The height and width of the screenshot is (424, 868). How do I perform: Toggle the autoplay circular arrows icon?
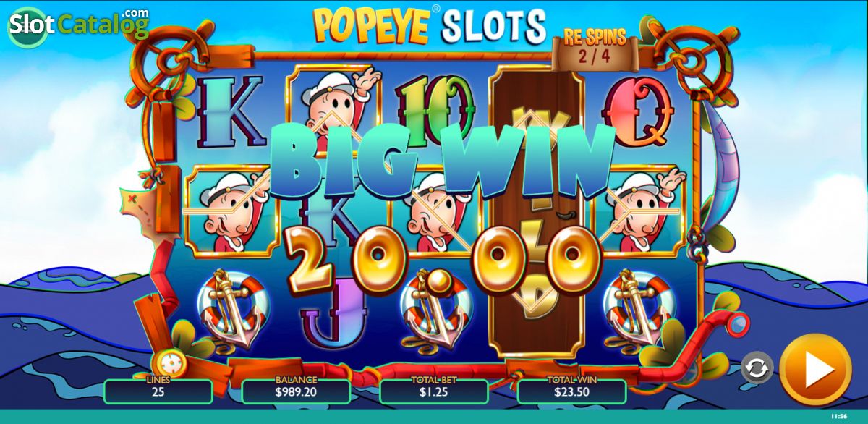tap(757, 368)
